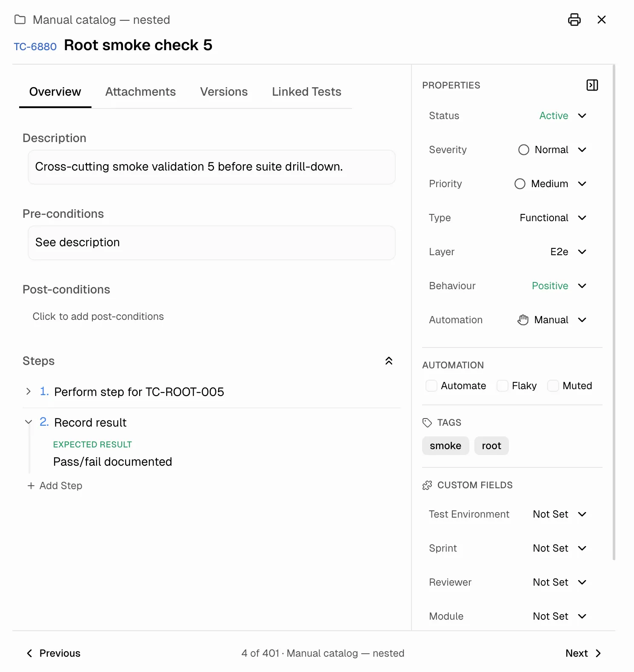Viewport: 634px width, 672px height.
Task: Click to add post-conditions field
Action: click(x=98, y=316)
